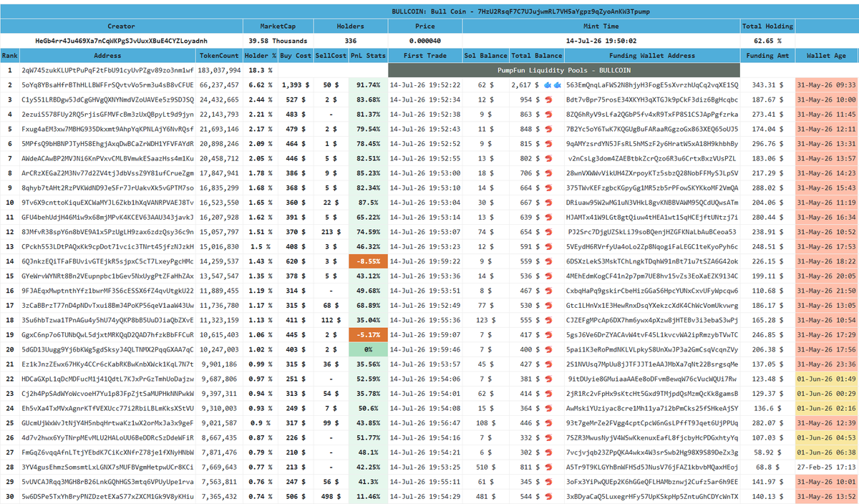The height and width of the screenshot is (504, 859).
Task: Click the shrimp icon beside 467 $ balance
Action: click(548, 291)
